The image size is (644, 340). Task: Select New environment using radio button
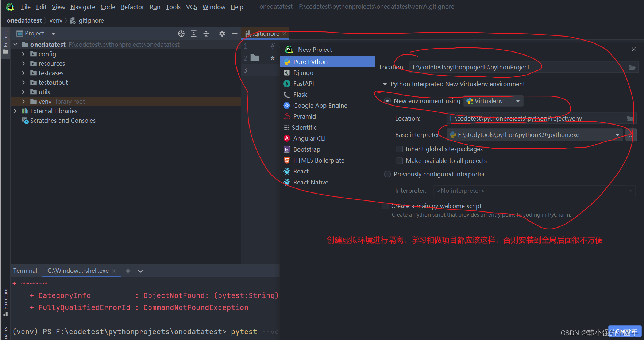point(387,101)
